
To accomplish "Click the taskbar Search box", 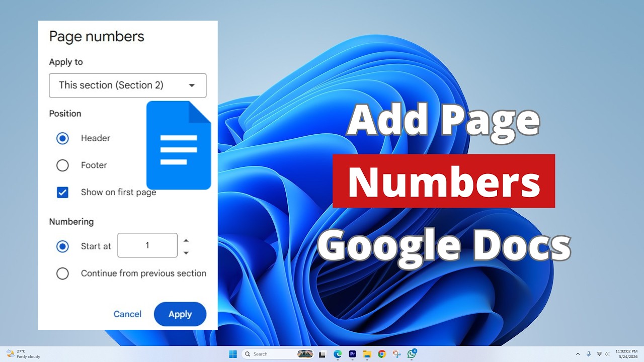I will [x=278, y=354].
